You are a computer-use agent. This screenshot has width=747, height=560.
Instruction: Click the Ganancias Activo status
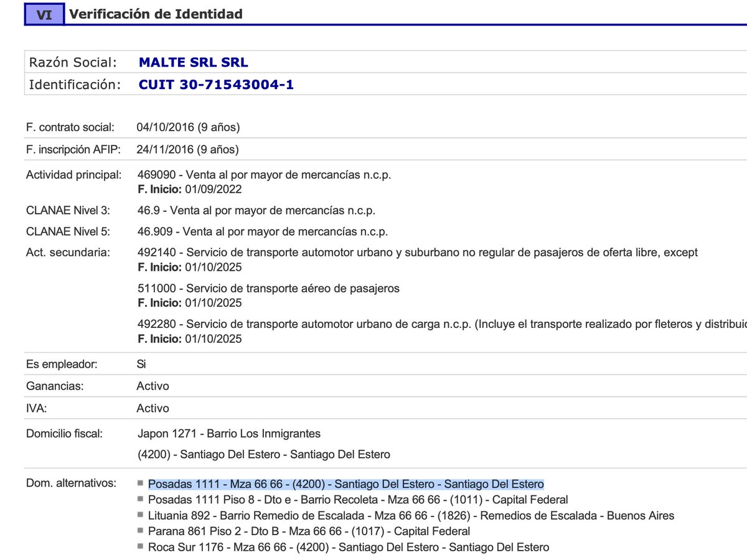(x=151, y=386)
